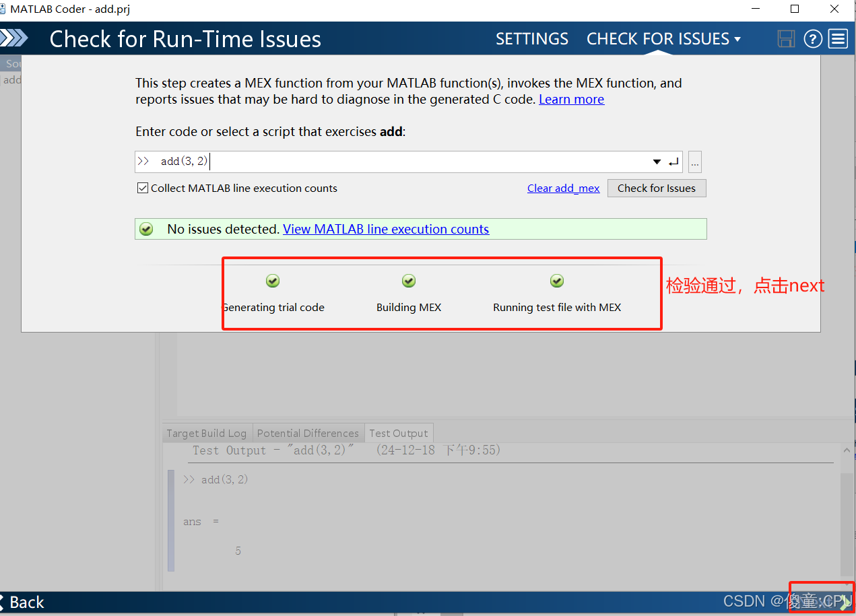Click the green check above Building MEX
856x616 pixels.
[x=409, y=281]
